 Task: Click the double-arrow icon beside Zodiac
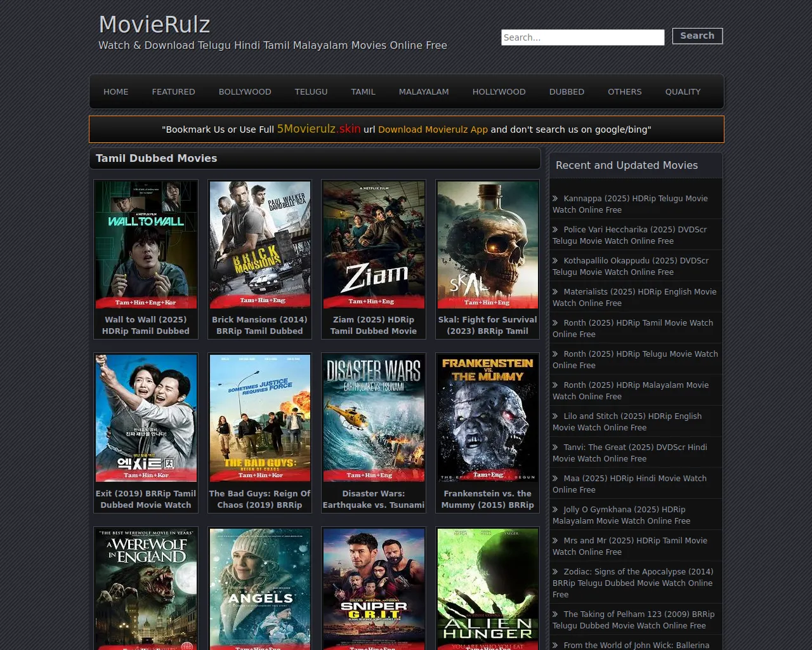tap(555, 572)
